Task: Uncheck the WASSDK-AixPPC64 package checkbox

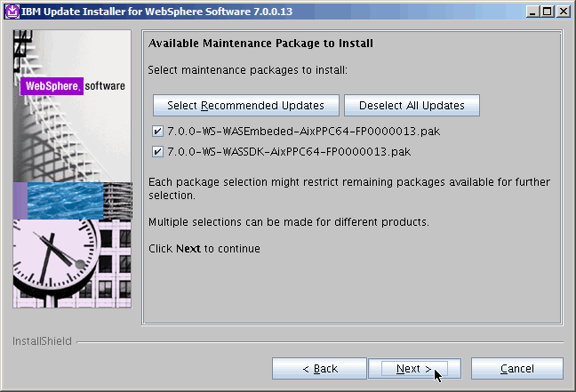Action: [157, 151]
